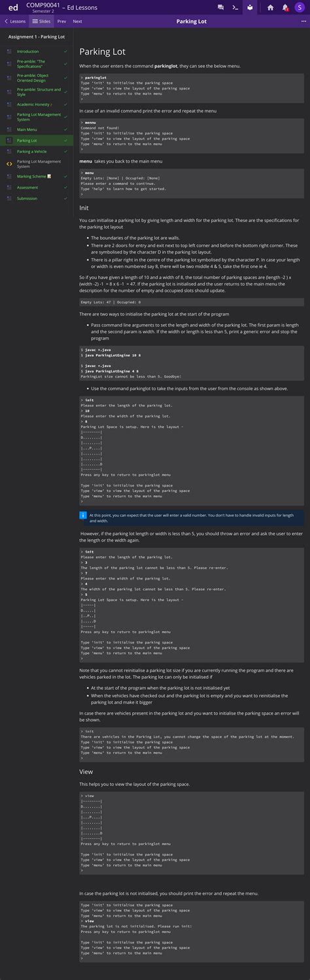This screenshot has width=310, height=980.
Task: Open the lessons book icon
Action: (x=250, y=7)
